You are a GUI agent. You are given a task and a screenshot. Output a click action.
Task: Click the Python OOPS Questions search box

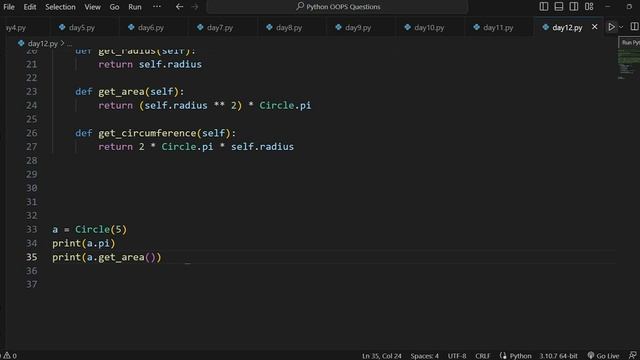(337, 7)
